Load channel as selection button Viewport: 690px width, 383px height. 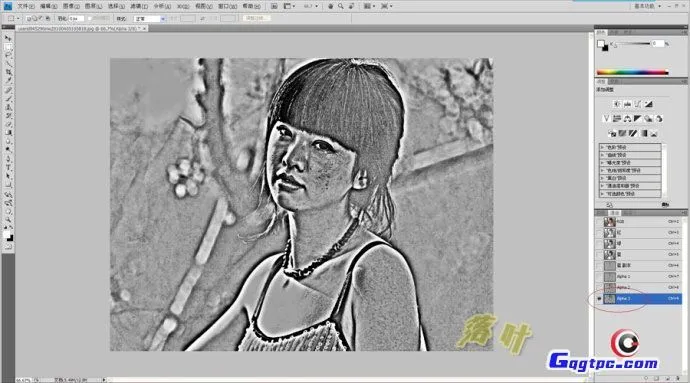click(x=646, y=378)
